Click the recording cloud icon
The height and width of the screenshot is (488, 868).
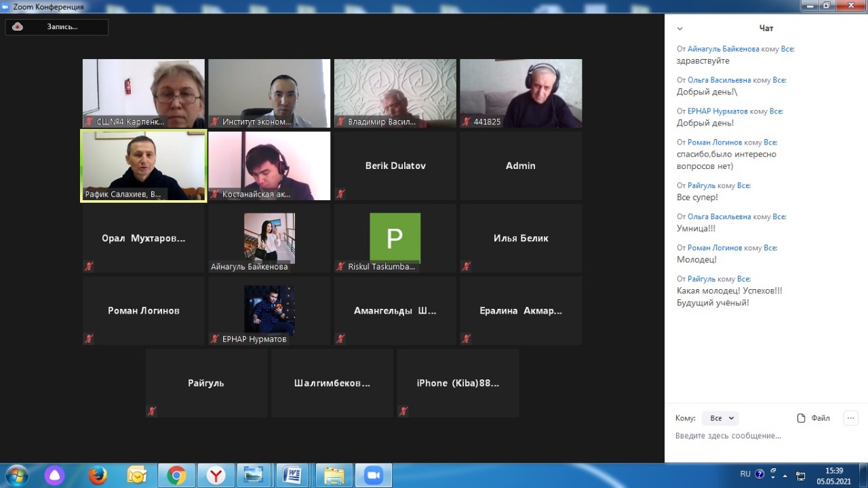click(x=18, y=26)
